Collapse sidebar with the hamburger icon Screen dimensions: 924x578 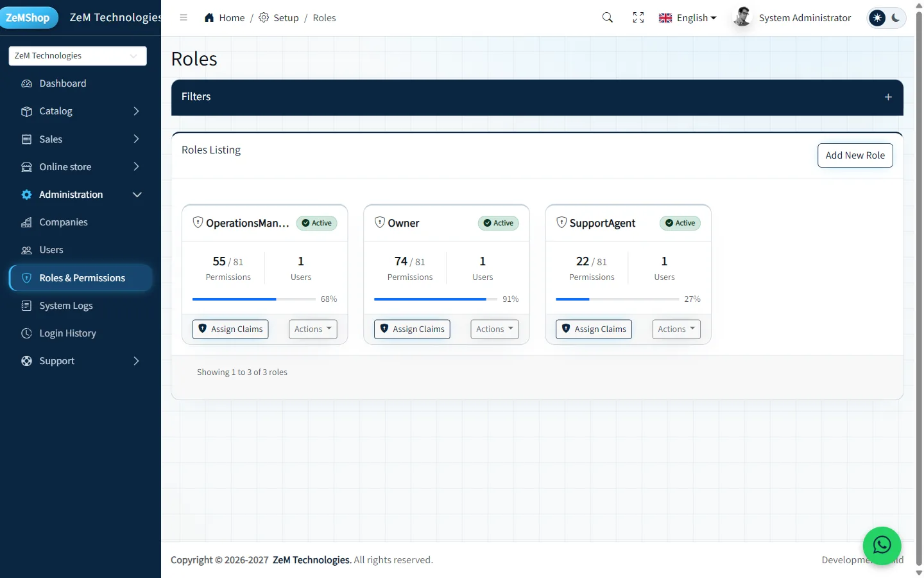[184, 17]
